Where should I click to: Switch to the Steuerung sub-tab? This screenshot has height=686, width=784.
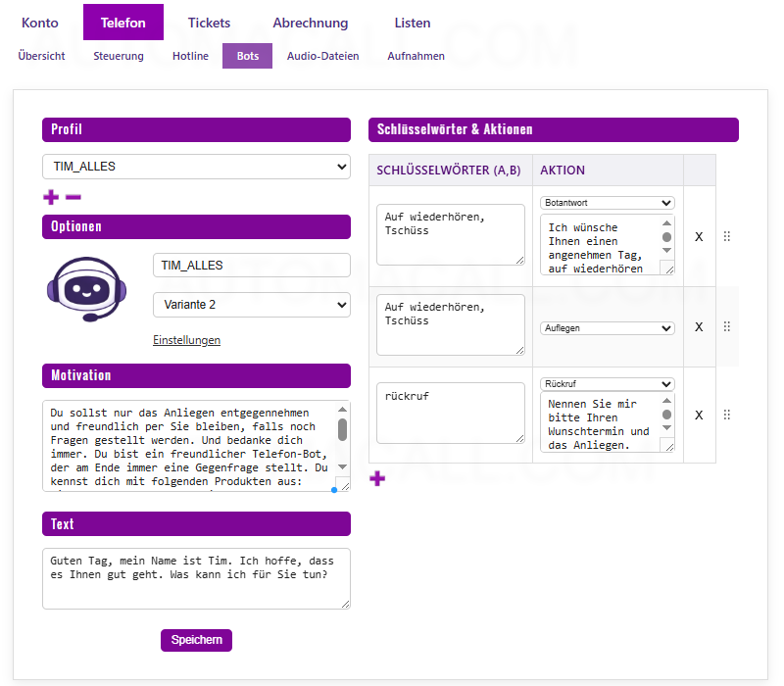coord(118,56)
